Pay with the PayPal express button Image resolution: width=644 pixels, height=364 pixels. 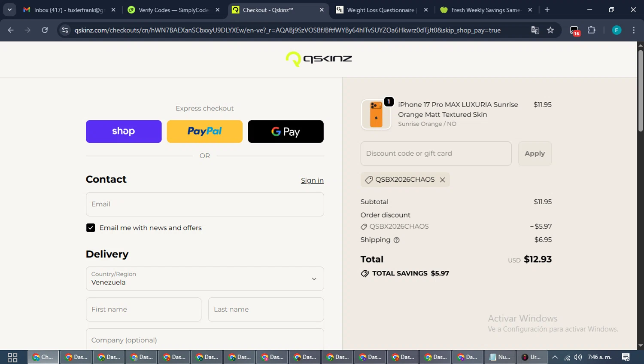tap(204, 132)
